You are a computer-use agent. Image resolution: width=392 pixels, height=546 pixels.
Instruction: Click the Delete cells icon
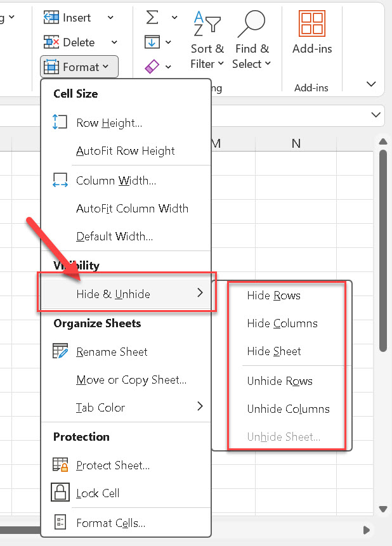coord(51,42)
